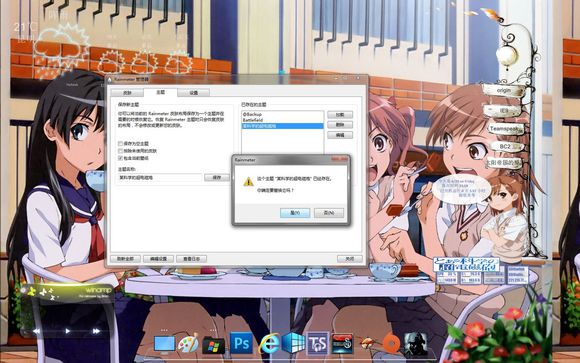Switch to the third Rainmeter manager tab
The width and height of the screenshot is (580, 363).
click(x=193, y=93)
